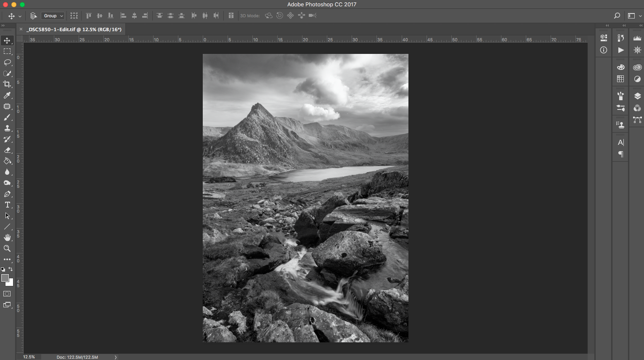Select the Path Selection tool
Image resolution: width=644 pixels, height=360 pixels.
tap(7, 216)
